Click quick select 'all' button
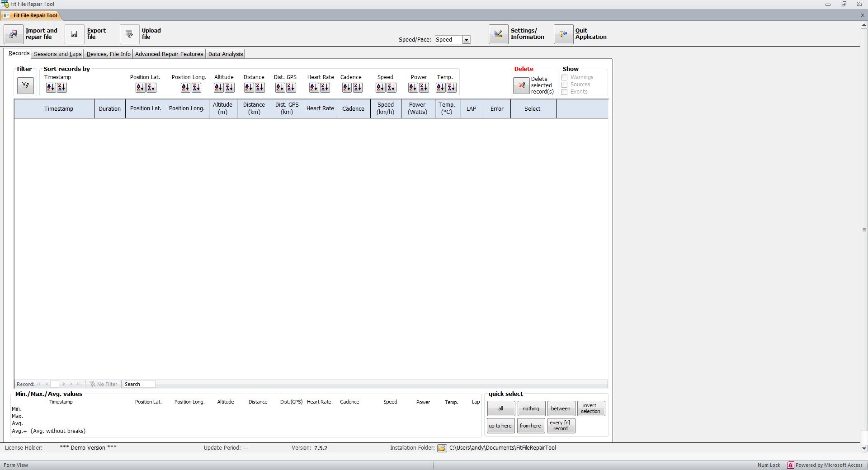Screen dimensions: 868x470 [500, 409]
